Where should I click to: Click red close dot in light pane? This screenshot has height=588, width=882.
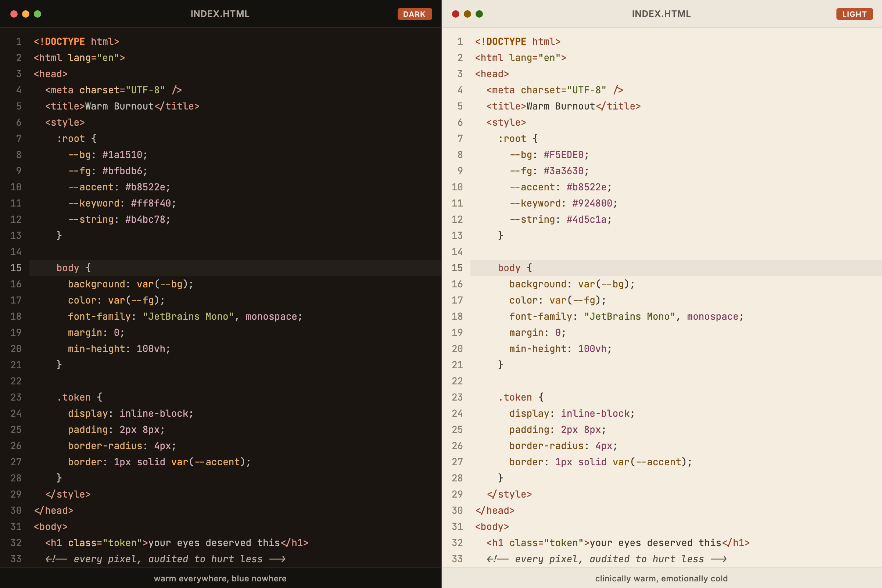456,14
